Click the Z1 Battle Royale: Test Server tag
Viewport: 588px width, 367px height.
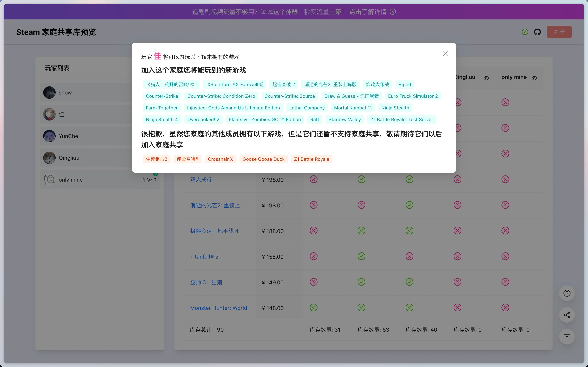pos(402,119)
